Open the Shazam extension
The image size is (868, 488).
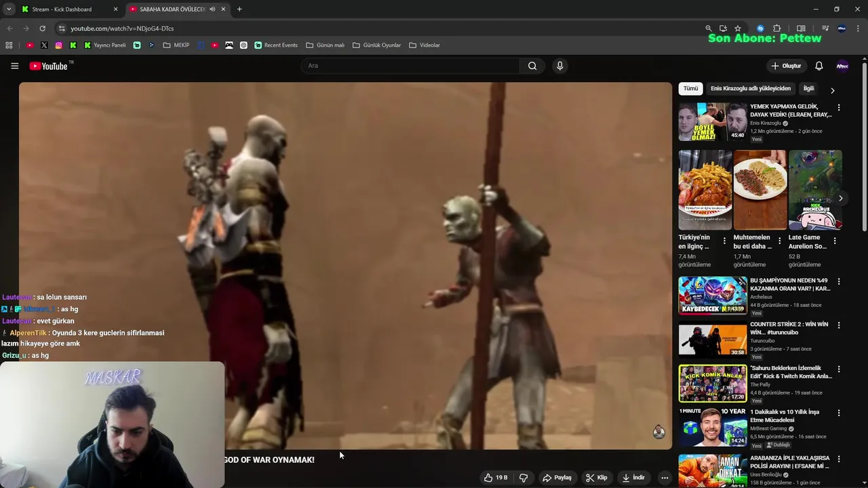(760, 28)
